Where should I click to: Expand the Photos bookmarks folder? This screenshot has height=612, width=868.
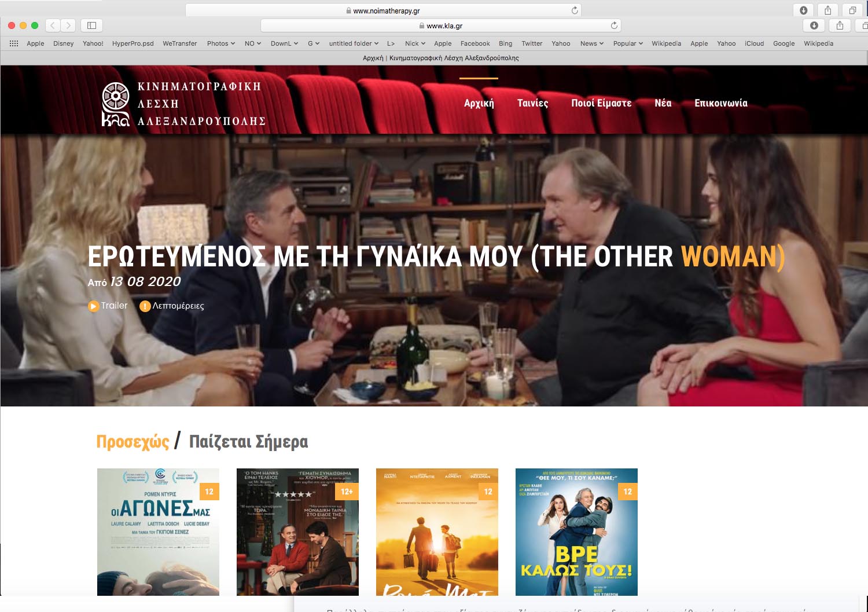220,43
